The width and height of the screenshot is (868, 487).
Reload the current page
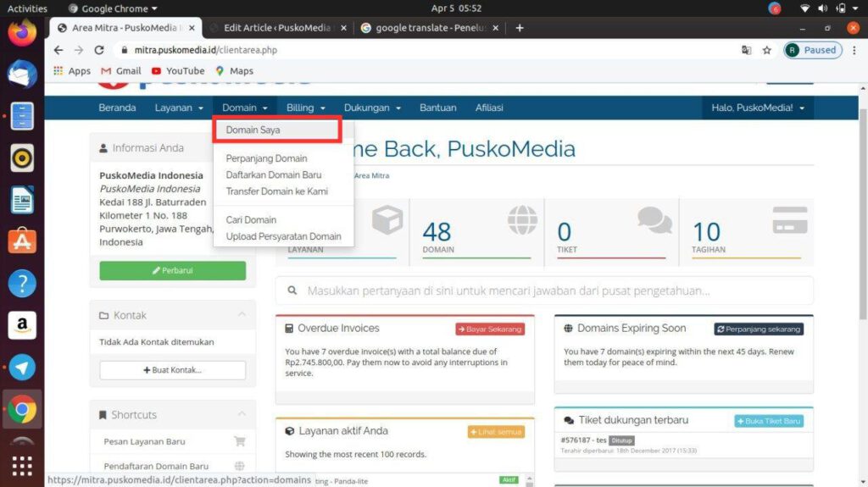pyautogui.click(x=99, y=50)
